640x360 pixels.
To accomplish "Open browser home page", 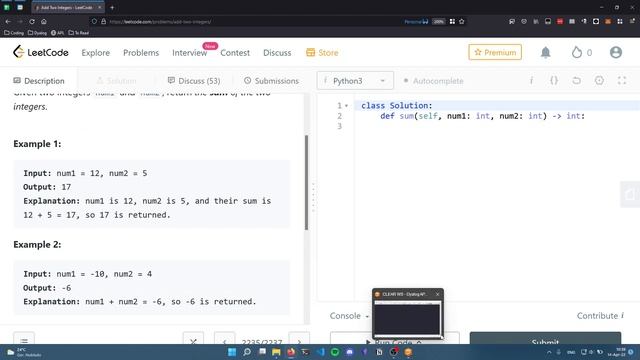I will 44,21.
